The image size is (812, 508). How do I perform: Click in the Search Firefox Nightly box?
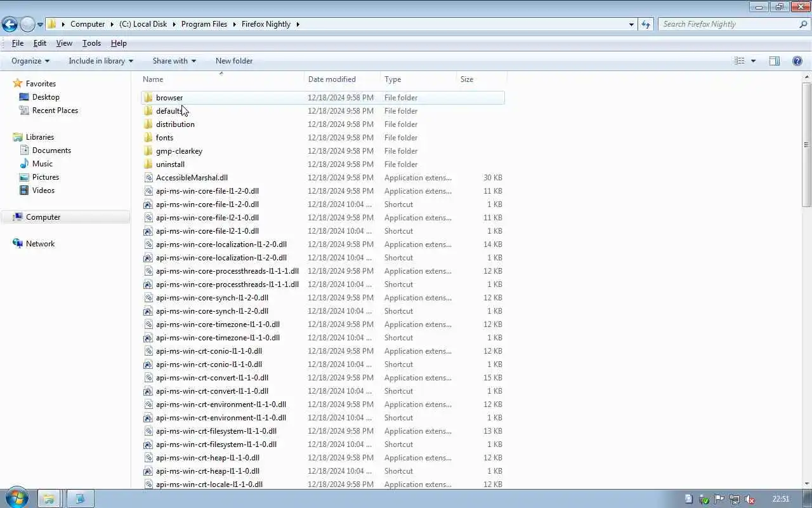[728, 24]
